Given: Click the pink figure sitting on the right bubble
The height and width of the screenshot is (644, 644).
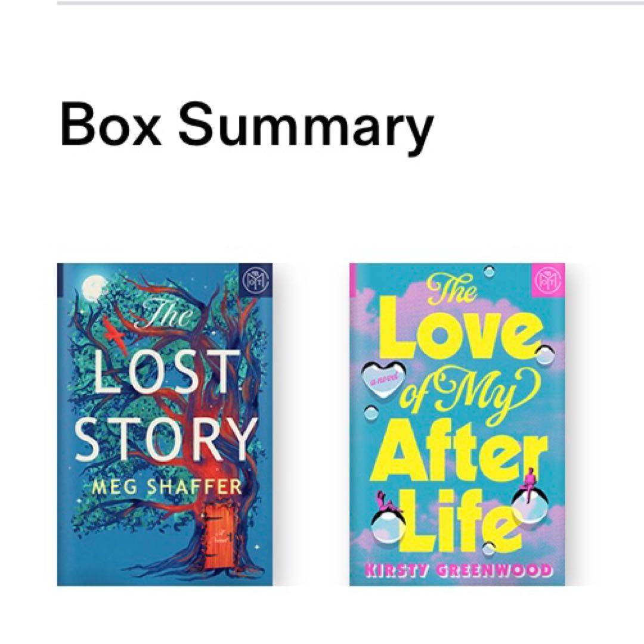Looking at the screenshot, I should click(x=530, y=481).
